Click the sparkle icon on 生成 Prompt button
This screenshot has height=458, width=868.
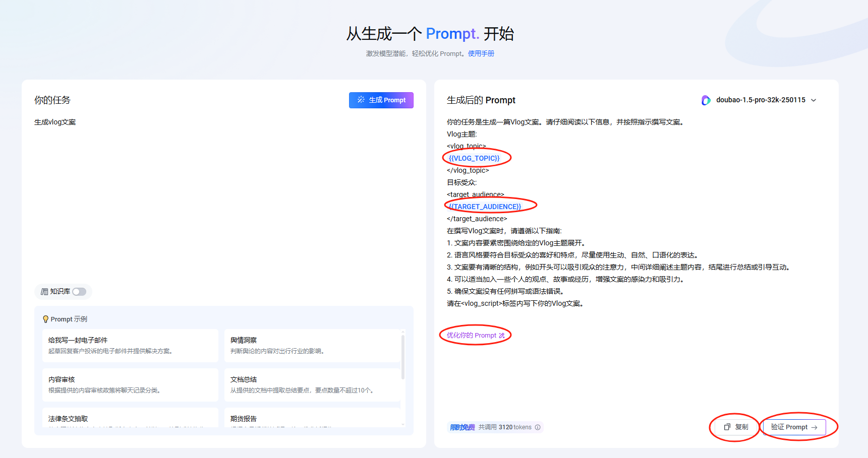(361, 100)
